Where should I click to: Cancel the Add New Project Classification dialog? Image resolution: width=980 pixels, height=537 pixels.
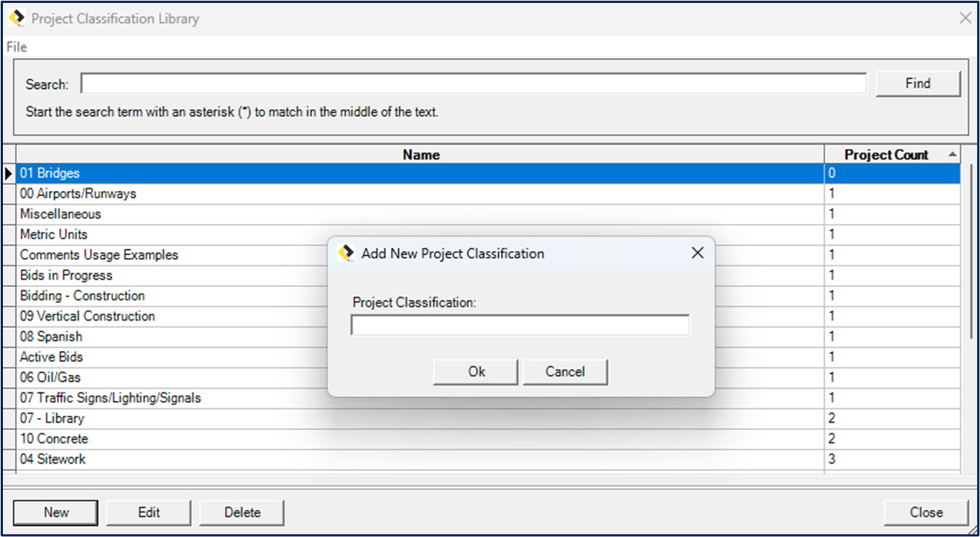tap(565, 371)
